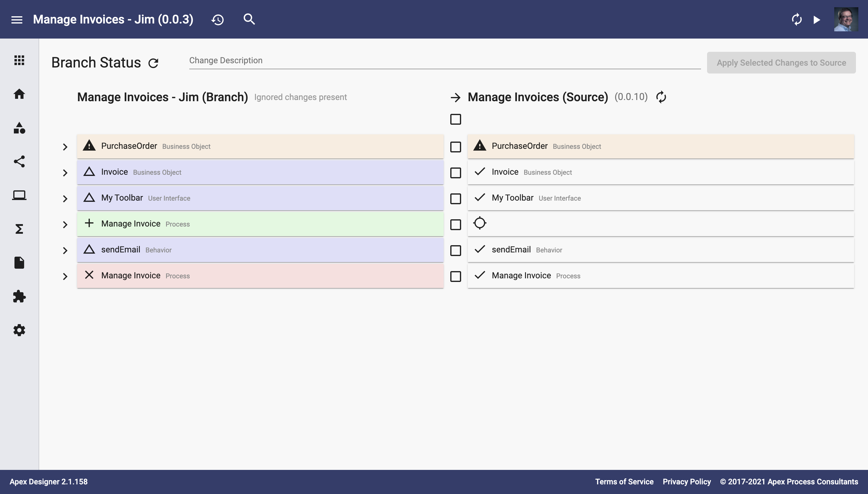Select source Invoice Business Object row

[x=661, y=172]
